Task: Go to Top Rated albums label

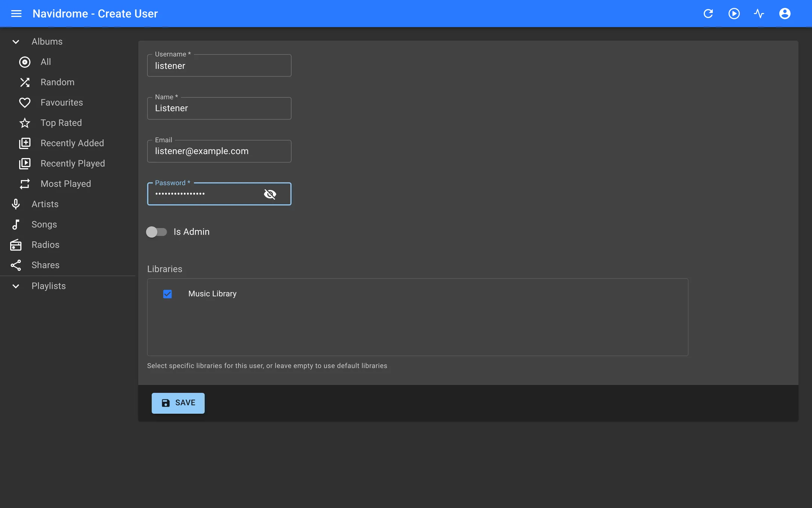Action: (61, 123)
